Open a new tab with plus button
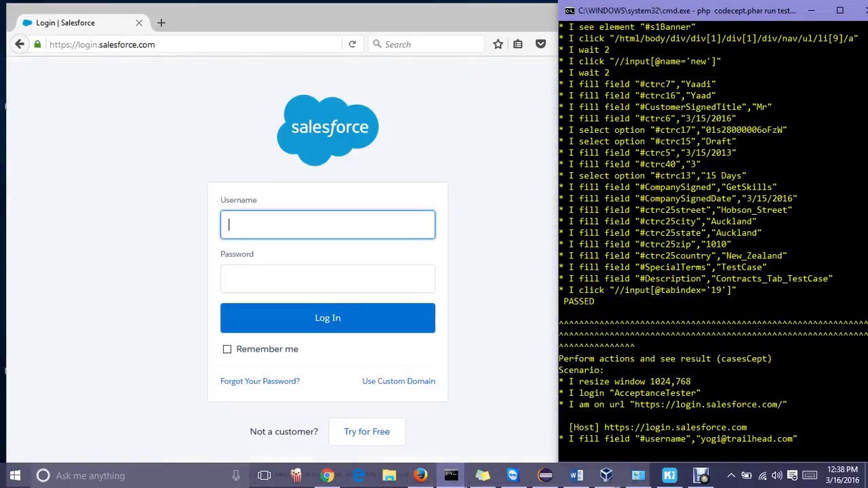 161,22
